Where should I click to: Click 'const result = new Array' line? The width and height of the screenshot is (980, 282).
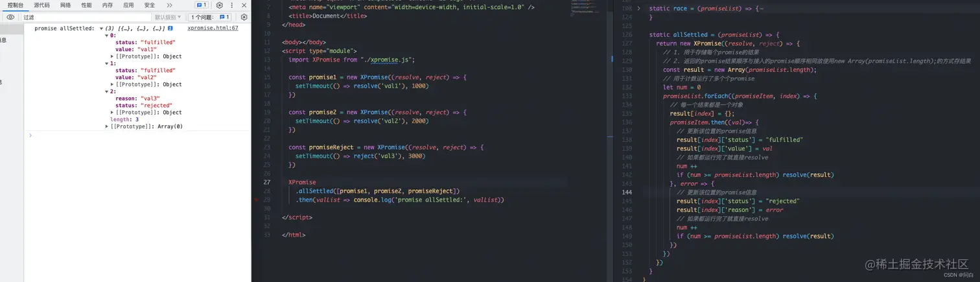[x=740, y=69]
